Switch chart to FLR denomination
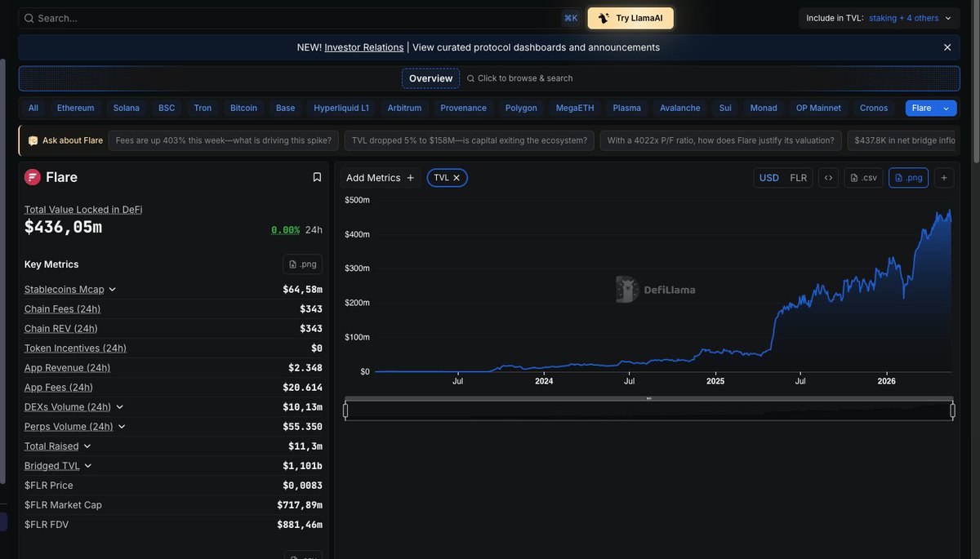 click(x=799, y=178)
